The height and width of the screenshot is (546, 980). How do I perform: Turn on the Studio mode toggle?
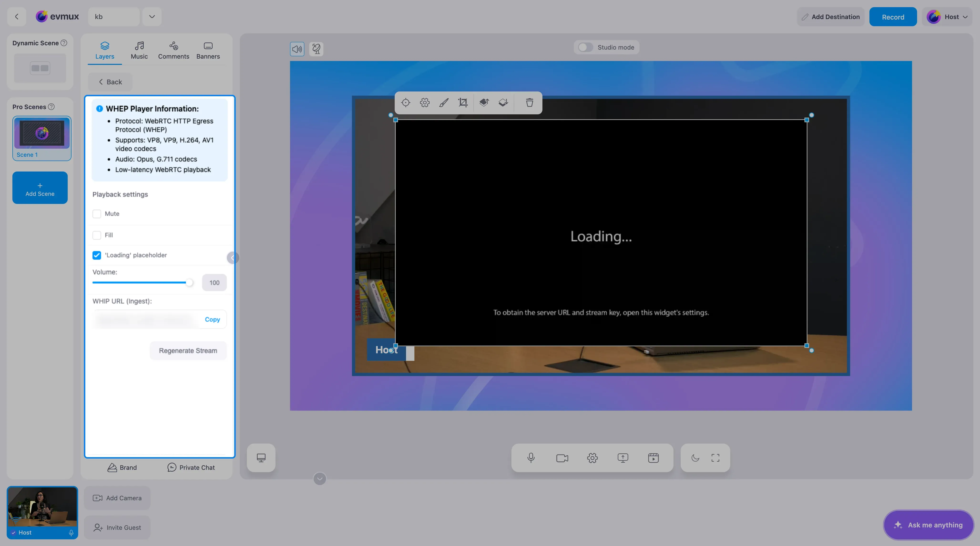pyautogui.click(x=585, y=47)
